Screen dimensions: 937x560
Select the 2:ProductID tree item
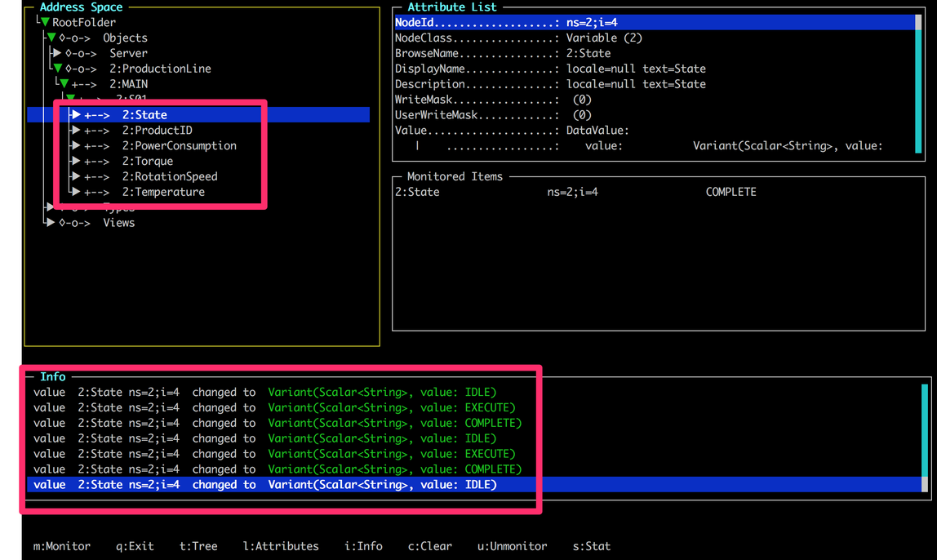point(157,131)
